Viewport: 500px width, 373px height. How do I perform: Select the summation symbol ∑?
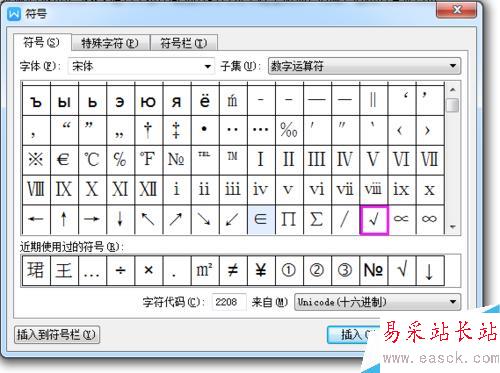click(317, 220)
